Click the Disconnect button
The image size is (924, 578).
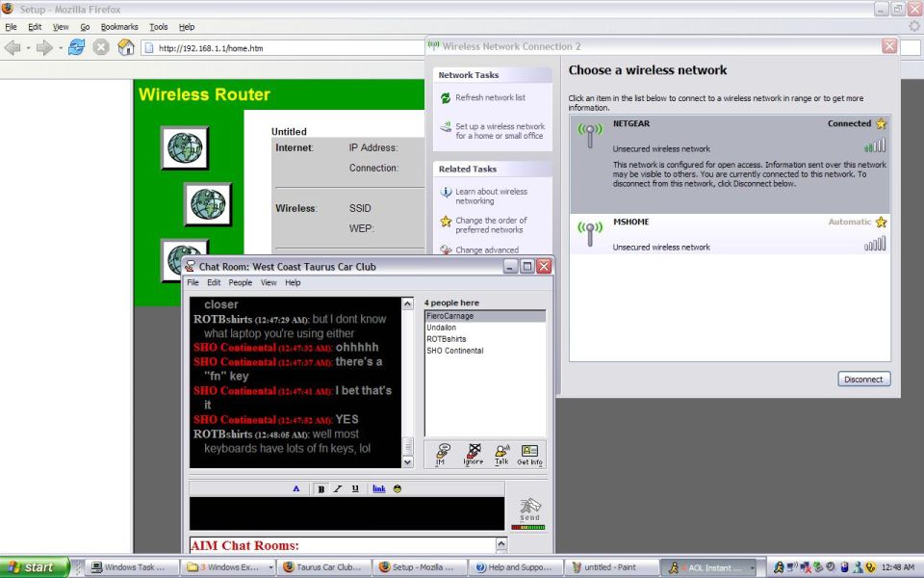(x=864, y=380)
